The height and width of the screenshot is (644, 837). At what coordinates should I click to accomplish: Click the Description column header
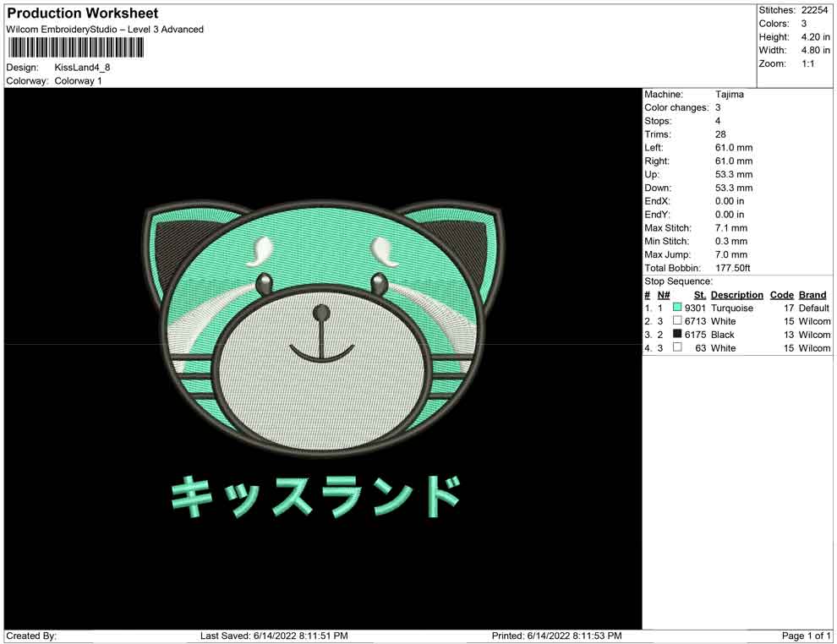click(736, 295)
